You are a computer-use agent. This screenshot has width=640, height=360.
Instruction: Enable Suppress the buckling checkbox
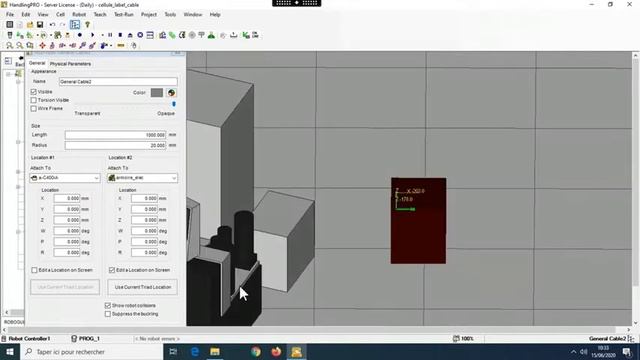(x=108, y=314)
